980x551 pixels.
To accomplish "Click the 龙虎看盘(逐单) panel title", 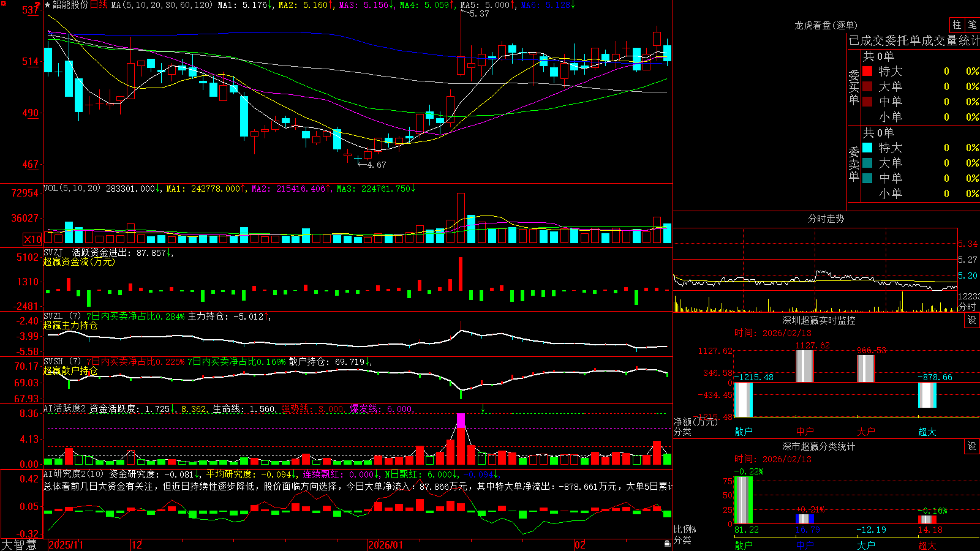I will pyautogui.click(x=826, y=25).
